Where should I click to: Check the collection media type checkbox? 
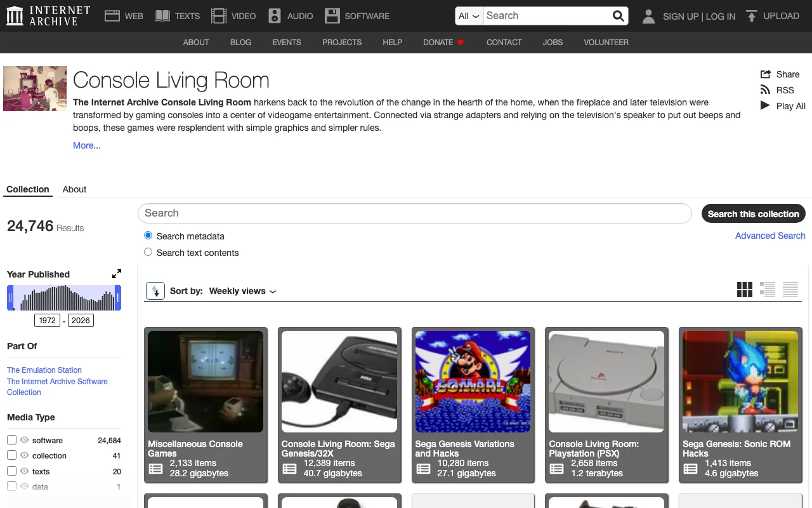11,455
